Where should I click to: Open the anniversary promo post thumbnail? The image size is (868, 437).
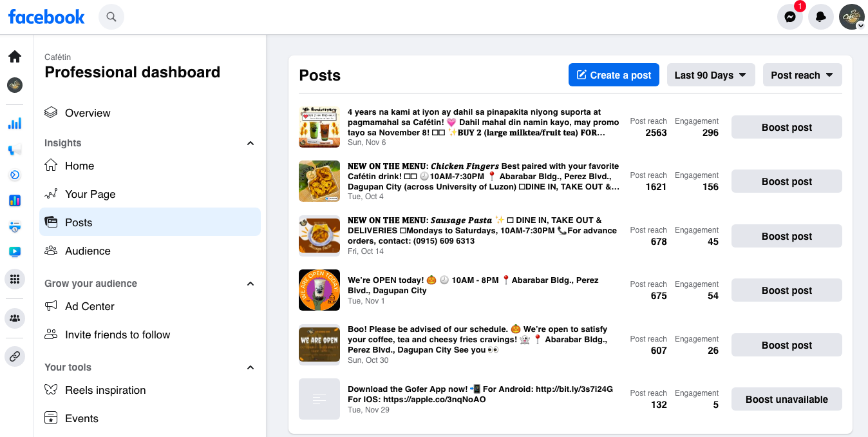pos(319,127)
